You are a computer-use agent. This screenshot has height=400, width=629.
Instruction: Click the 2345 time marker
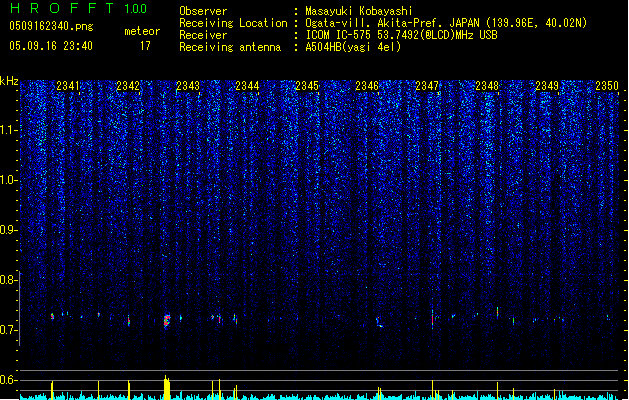click(307, 86)
